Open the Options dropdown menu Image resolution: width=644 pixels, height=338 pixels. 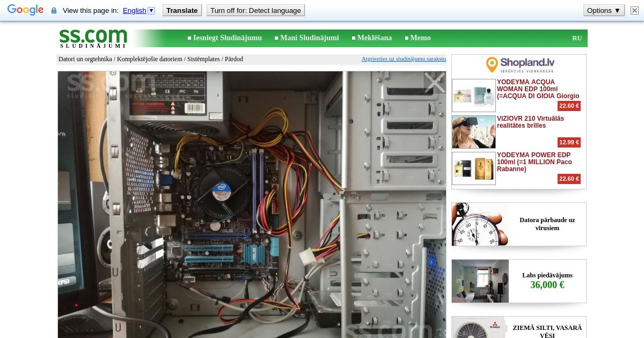click(x=604, y=10)
